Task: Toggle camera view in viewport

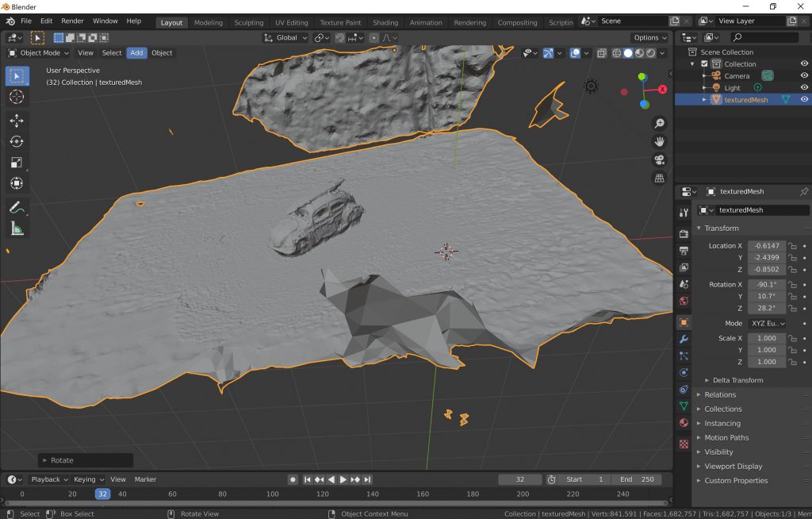Action: 659,160
